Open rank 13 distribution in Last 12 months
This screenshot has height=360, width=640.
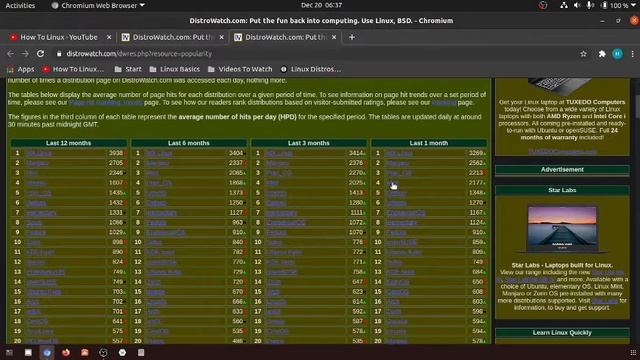pyautogui.click(x=45, y=272)
